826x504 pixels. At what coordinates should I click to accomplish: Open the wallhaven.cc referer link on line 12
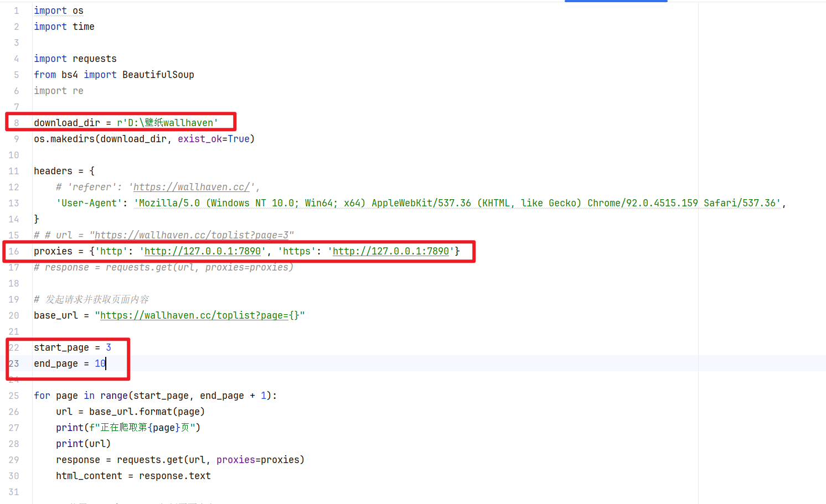click(x=191, y=187)
